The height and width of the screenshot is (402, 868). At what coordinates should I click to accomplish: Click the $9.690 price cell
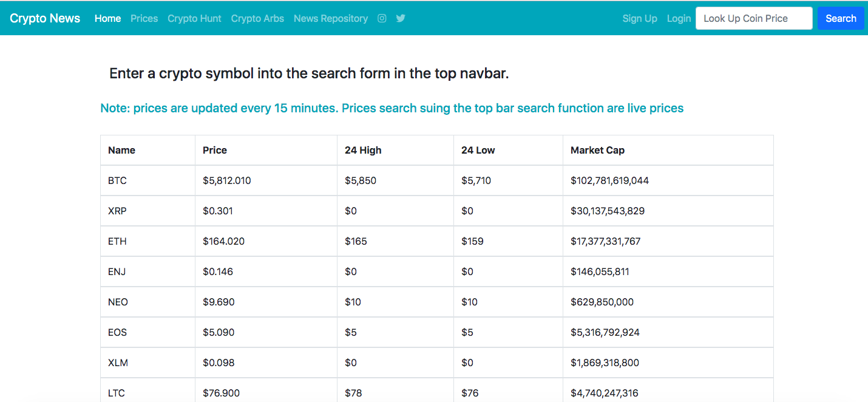266,302
